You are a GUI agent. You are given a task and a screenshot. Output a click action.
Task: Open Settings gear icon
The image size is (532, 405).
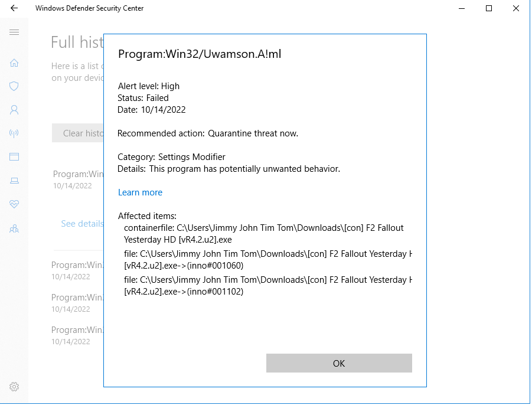tap(14, 386)
